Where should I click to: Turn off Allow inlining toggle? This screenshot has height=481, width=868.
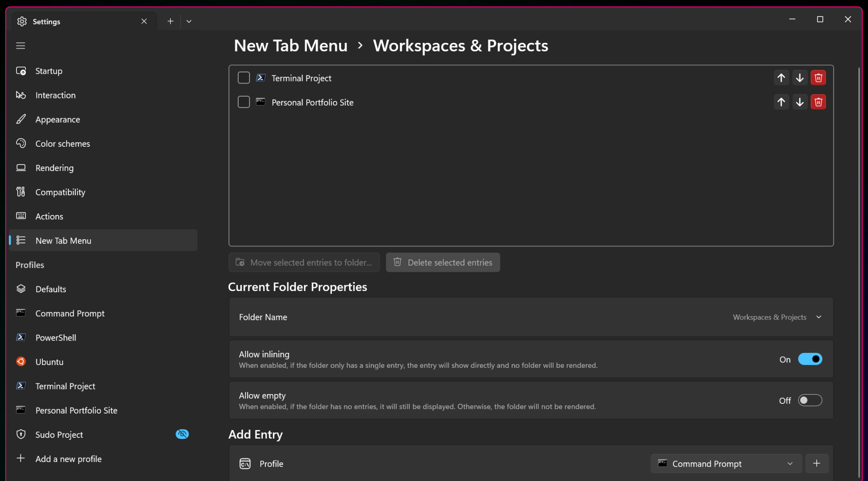pyautogui.click(x=810, y=359)
